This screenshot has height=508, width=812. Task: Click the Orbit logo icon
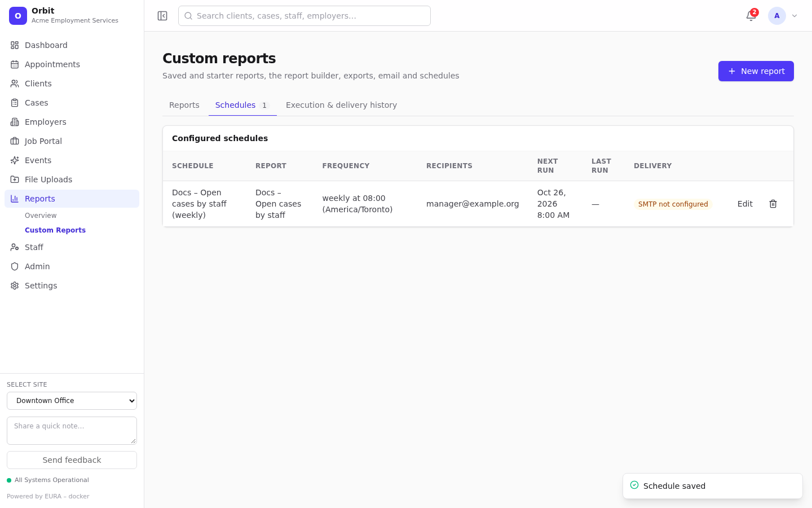(18, 16)
